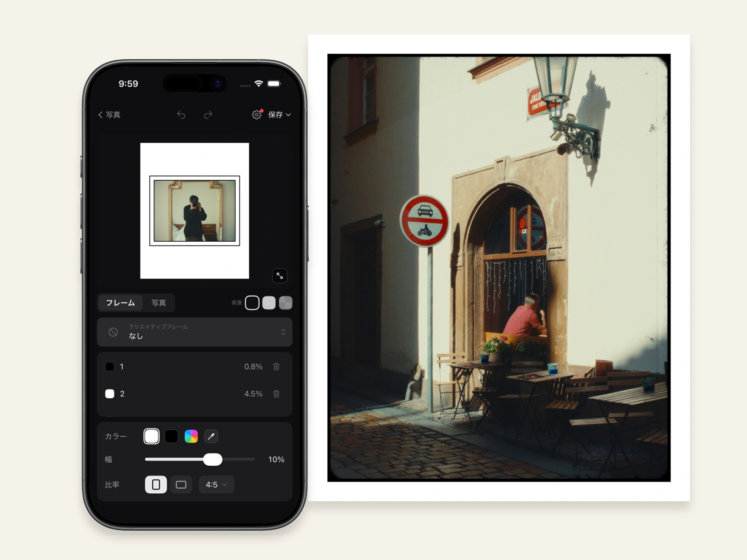Open the 保存 save dropdown
The image size is (747, 560).
(279, 115)
